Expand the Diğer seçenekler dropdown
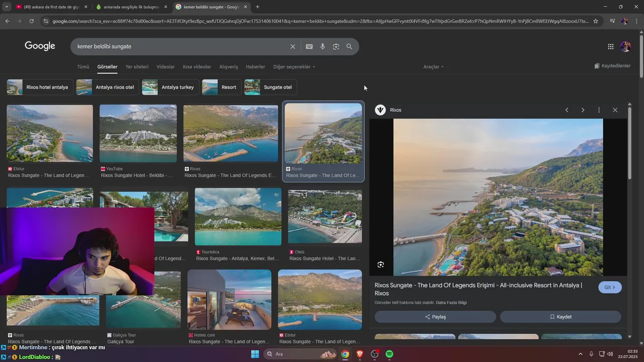The image size is (644, 362). coord(294,67)
